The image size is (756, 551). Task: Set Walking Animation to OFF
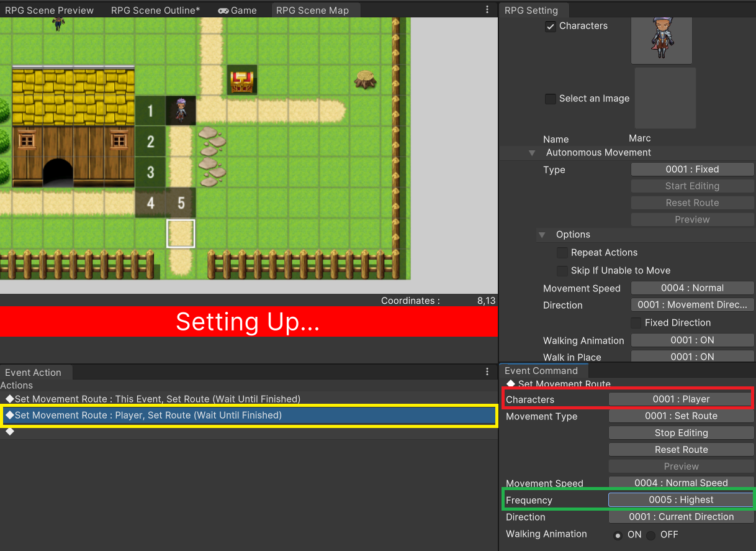coord(650,535)
